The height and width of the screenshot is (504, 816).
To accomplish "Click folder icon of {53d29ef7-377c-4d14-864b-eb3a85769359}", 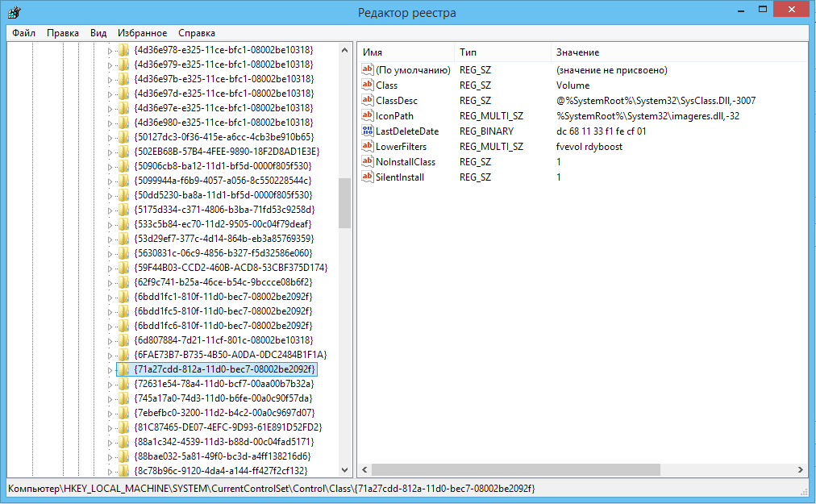I will pyautogui.click(x=123, y=239).
